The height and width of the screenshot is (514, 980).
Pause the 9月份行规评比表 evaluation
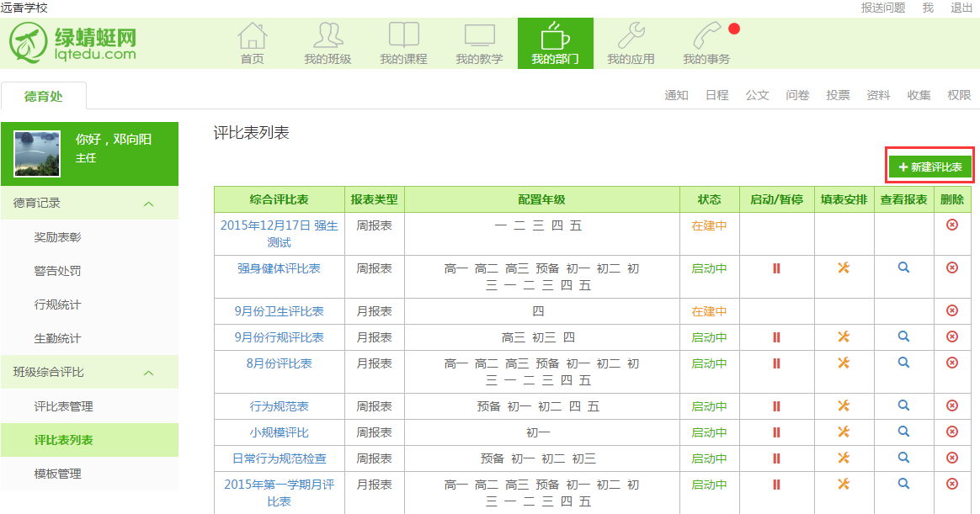click(776, 337)
